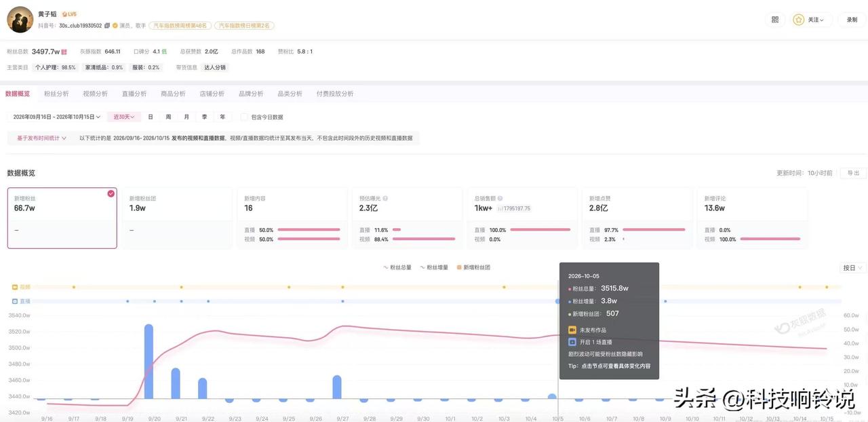Screen dimensions: 868x422
Task: Toggle the 包含今日数据 checkbox
Action: point(244,117)
